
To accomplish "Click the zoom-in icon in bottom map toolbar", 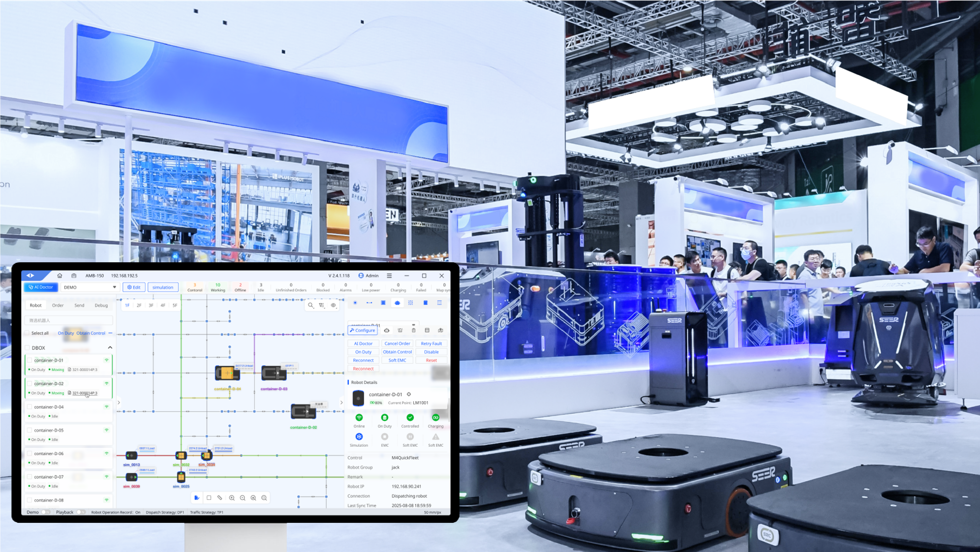I will pyautogui.click(x=233, y=498).
